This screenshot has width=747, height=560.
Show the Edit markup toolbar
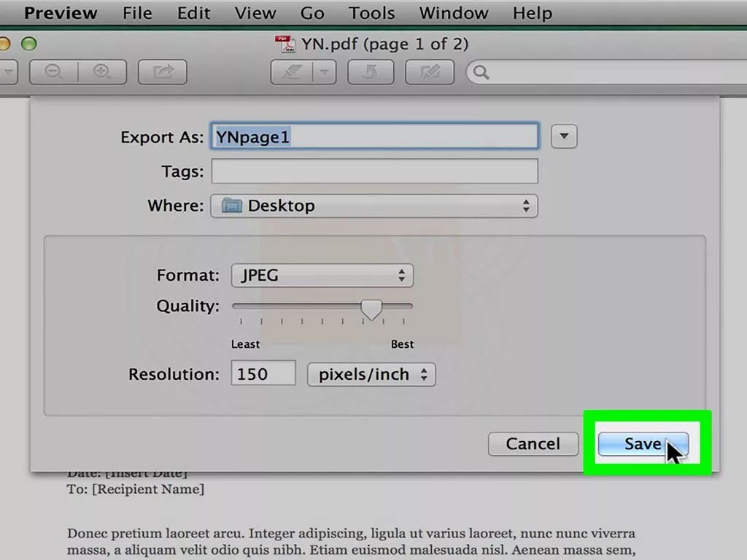pos(430,72)
